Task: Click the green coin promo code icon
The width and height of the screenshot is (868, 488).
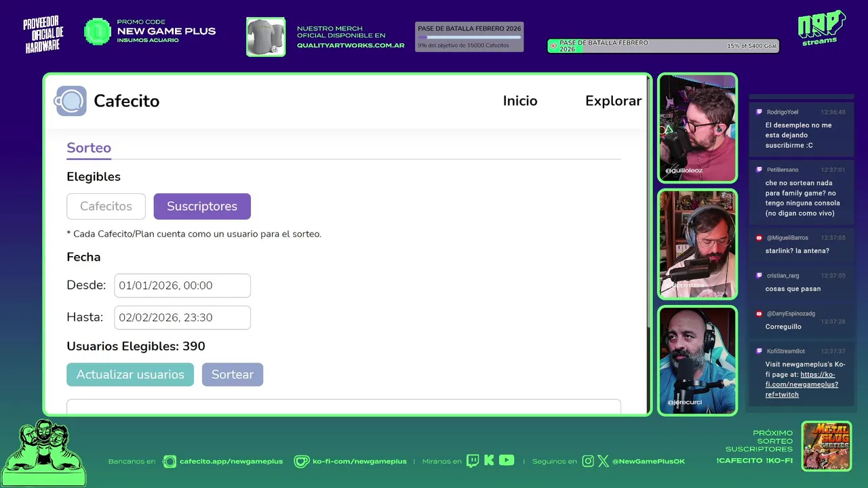Action: point(98,32)
